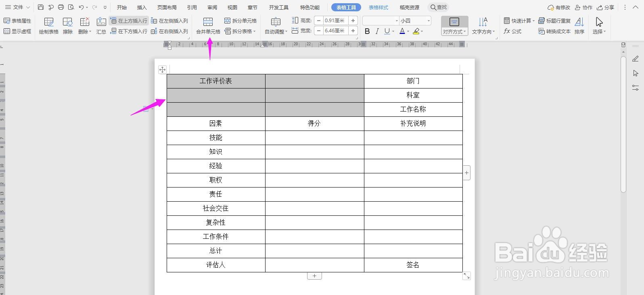Click the table resize handle at bottom-right
The width and height of the screenshot is (644, 295).
coord(466,276)
